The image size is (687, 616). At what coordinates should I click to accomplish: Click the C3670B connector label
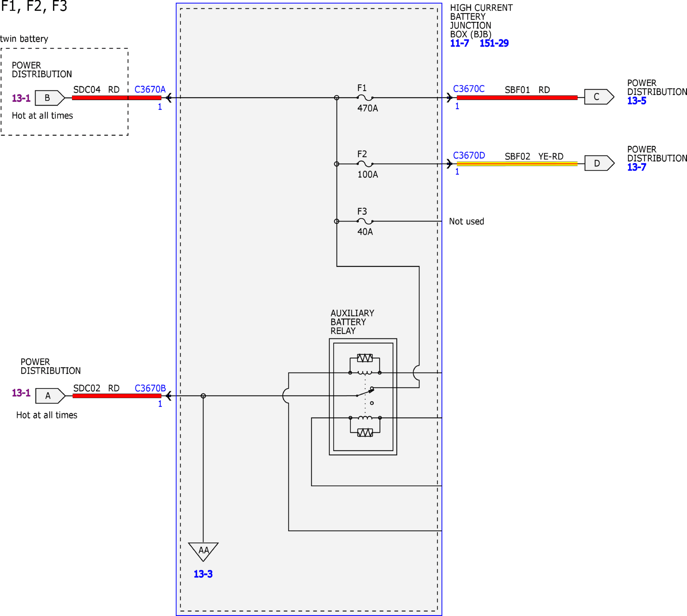(x=150, y=388)
